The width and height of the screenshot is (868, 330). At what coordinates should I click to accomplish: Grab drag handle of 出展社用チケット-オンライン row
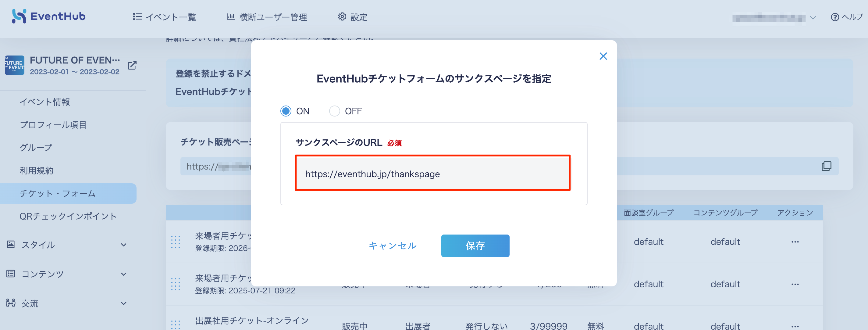tap(176, 324)
